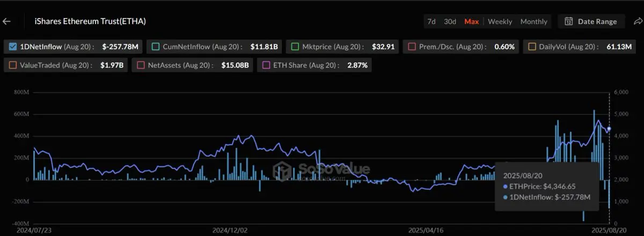Click the ETH price endpoint marker dot
Viewport: 644px width, 236px height.
pos(609,129)
